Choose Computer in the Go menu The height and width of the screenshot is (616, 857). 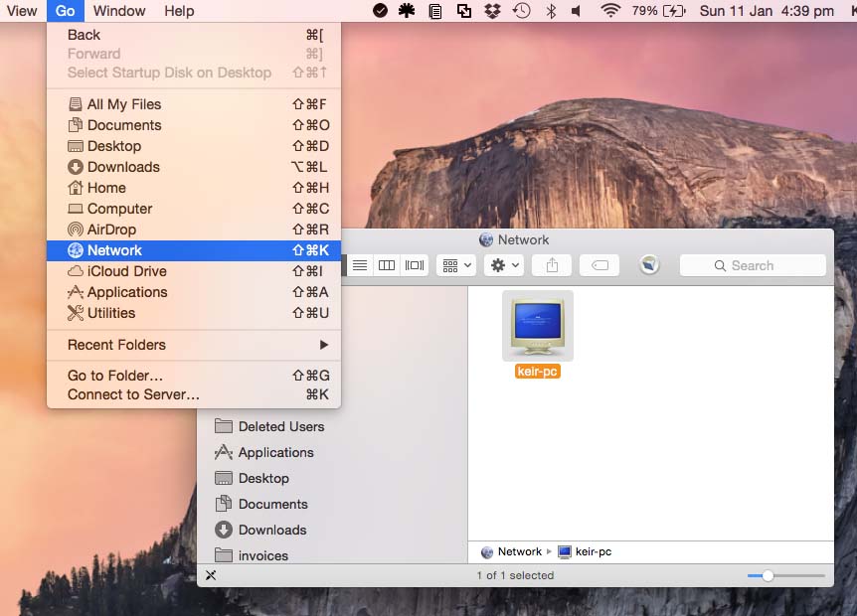coord(194,209)
